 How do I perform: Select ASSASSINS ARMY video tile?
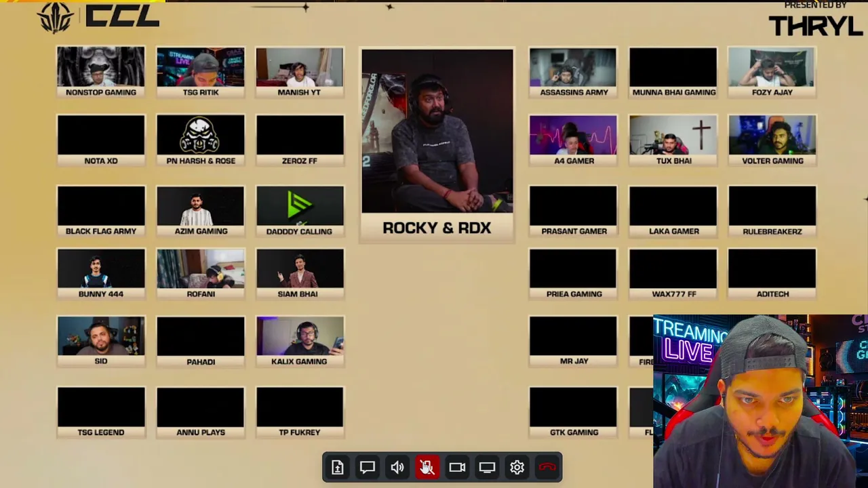(x=574, y=72)
